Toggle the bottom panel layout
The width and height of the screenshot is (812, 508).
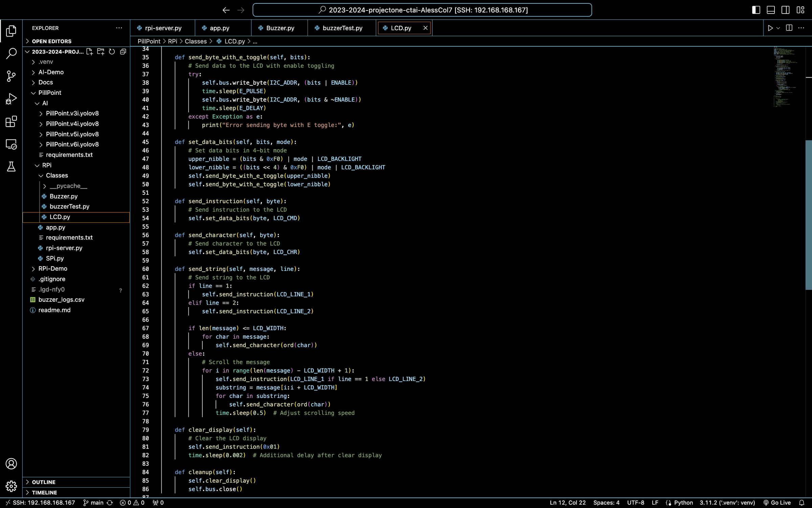pos(771,10)
